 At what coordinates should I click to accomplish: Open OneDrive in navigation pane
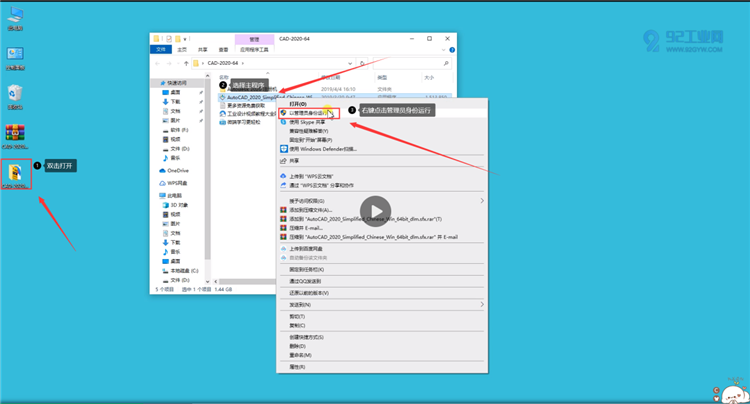point(174,171)
